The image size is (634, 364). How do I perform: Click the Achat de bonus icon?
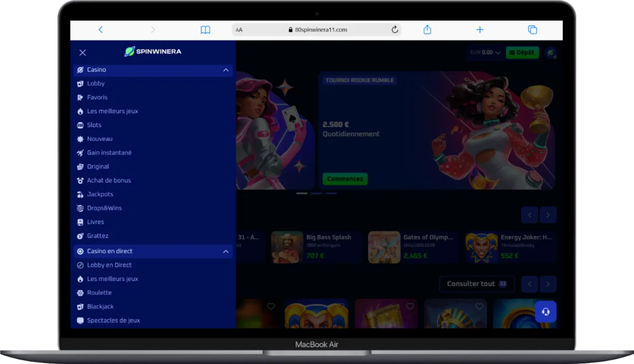tap(80, 180)
